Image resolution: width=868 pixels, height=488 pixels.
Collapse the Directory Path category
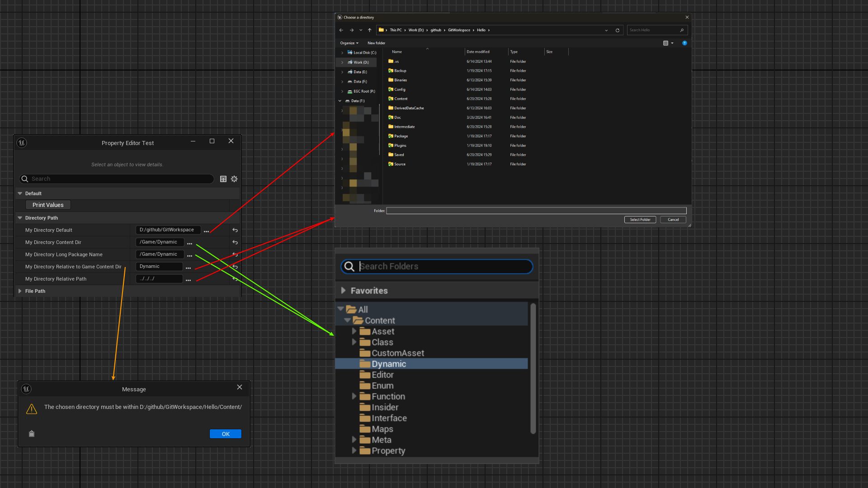(20, 218)
